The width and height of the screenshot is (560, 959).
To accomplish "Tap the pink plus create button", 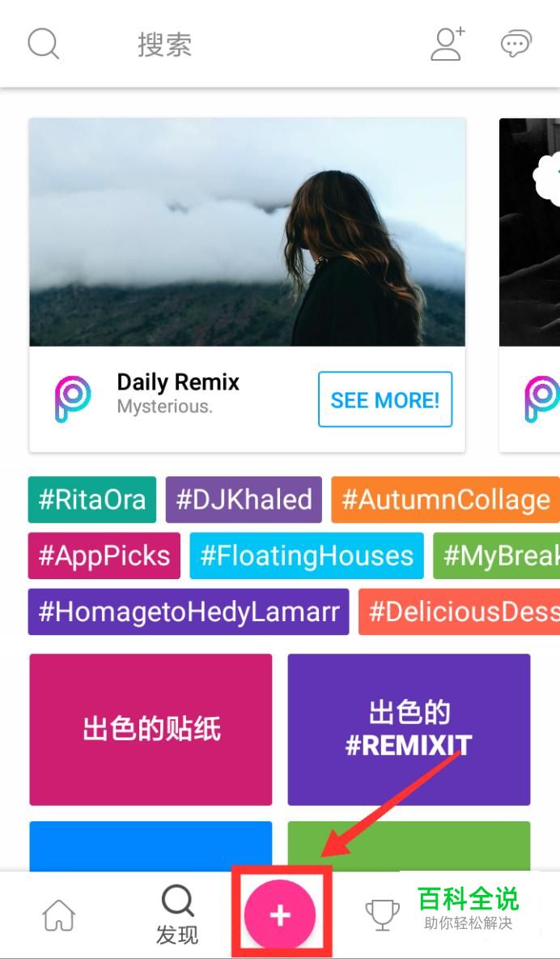I will coord(280,915).
